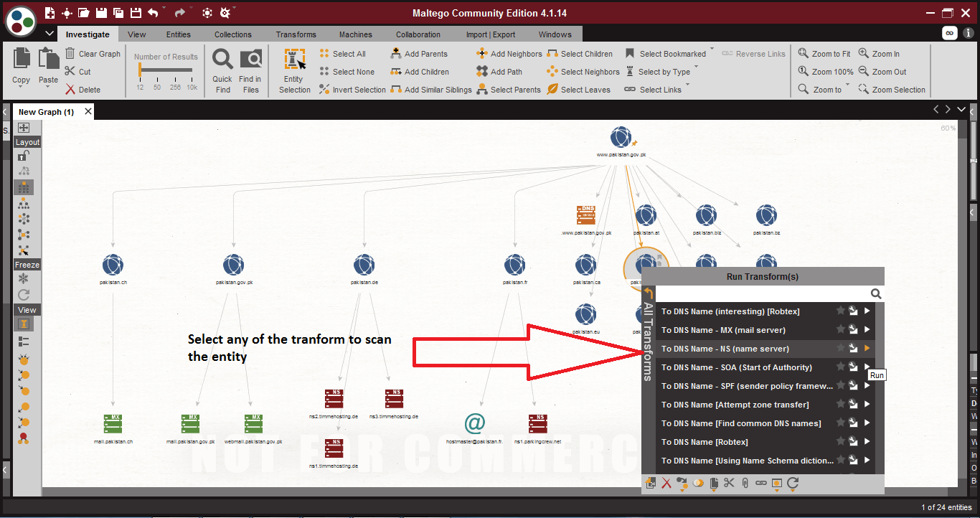Viewport: 980px width, 518px height.
Task: Click refresh layout icon under Freeze
Action: coord(24,295)
